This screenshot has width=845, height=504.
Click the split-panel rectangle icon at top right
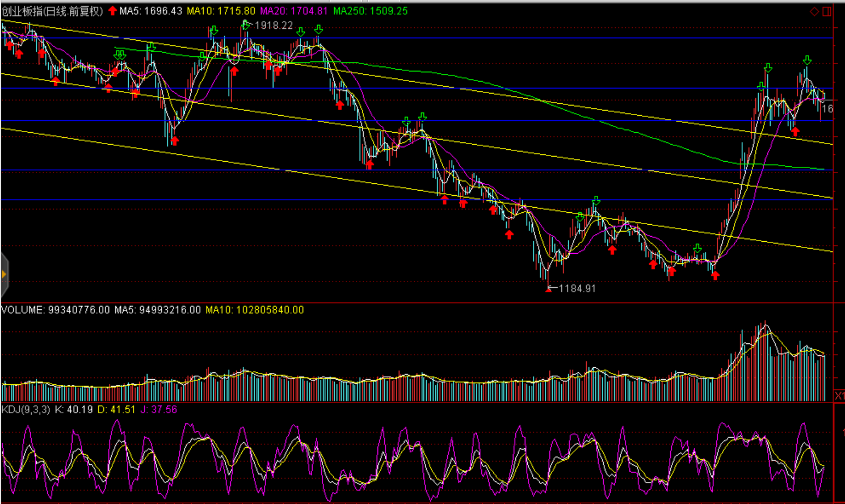click(x=827, y=11)
